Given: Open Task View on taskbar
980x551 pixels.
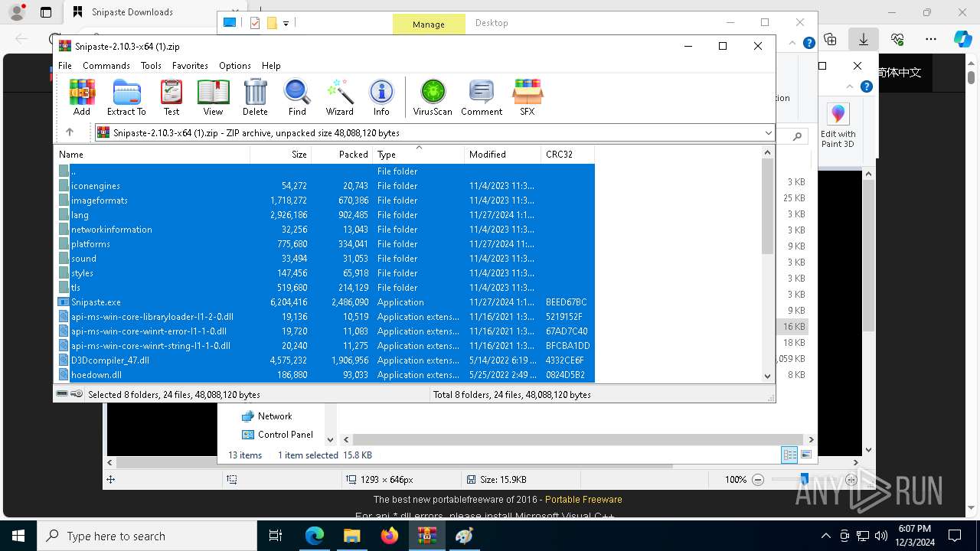Looking at the screenshot, I should 276,536.
